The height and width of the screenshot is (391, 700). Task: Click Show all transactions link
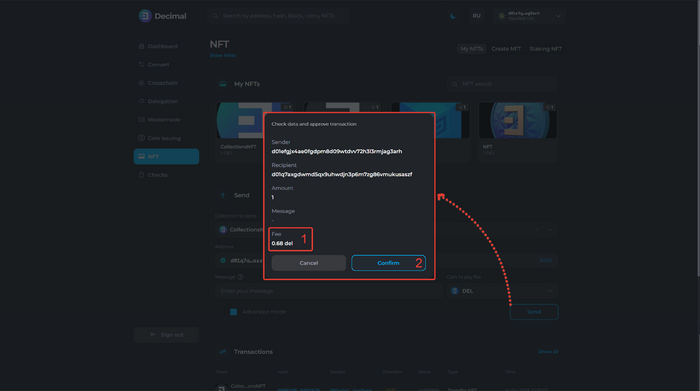pyautogui.click(x=548, y=352)
